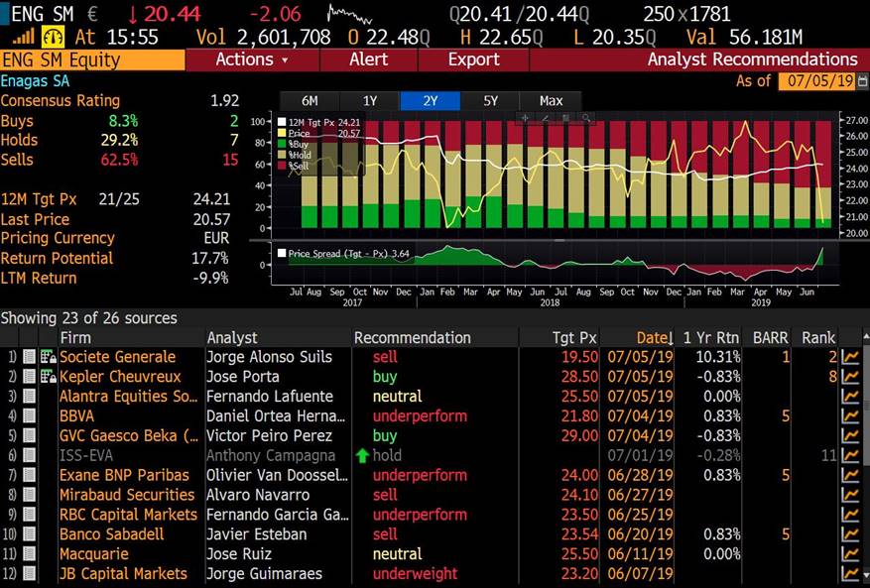
Task: Open the report document icon for Kepler Cheuvreux
Action: 29,377
